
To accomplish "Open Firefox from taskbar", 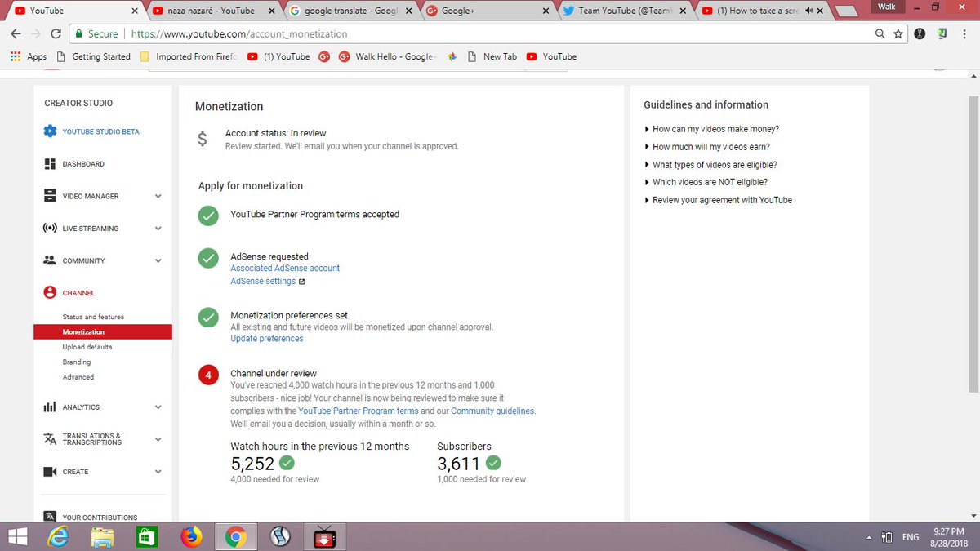I will click(190, 536).
